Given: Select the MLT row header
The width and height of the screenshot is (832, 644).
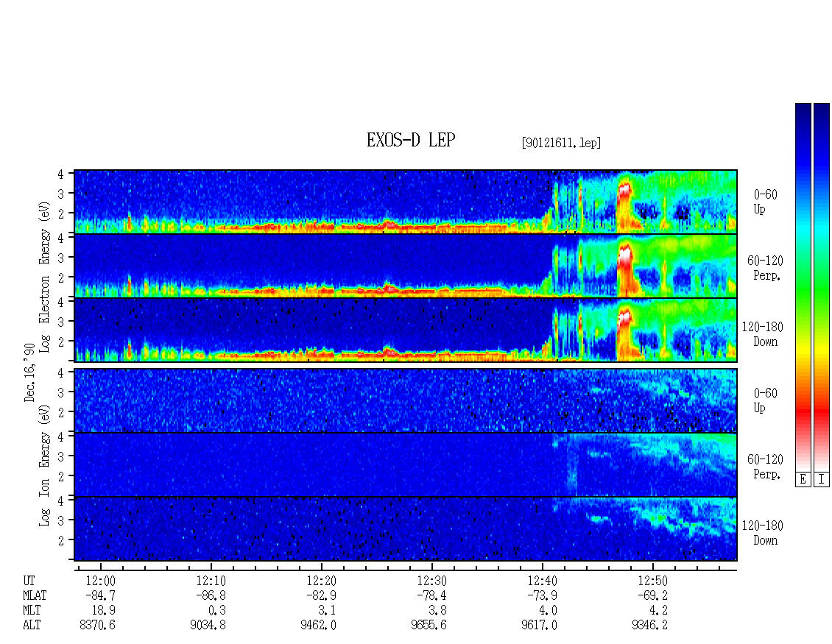Looking at the screenshot, I should pos(32,611).
